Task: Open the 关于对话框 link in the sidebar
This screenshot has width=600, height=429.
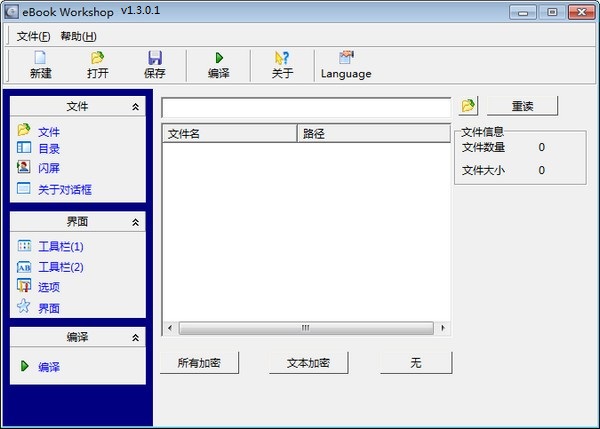Action: (65, 189)
